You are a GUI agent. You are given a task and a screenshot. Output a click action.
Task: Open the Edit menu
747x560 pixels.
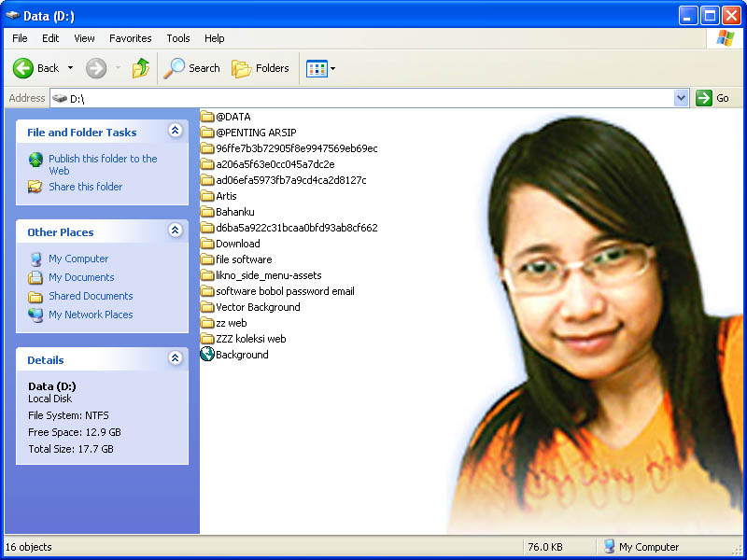pos(50,38)
